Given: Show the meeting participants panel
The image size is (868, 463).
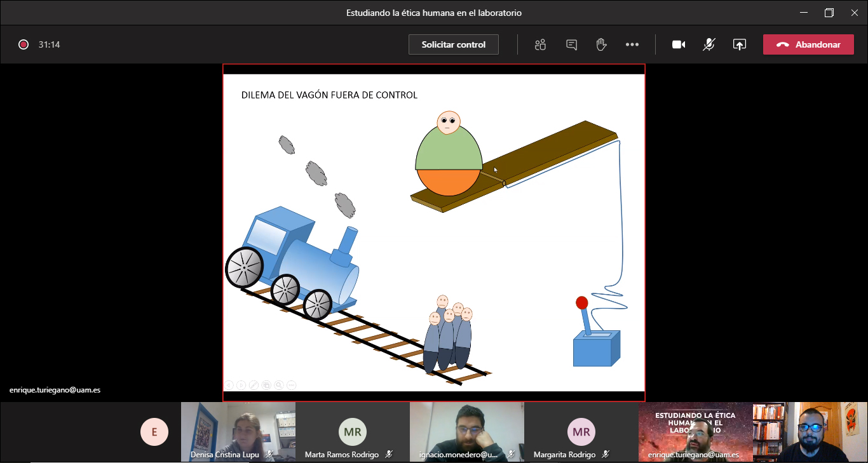Looking at the screenshot, I should click(540, 44).
